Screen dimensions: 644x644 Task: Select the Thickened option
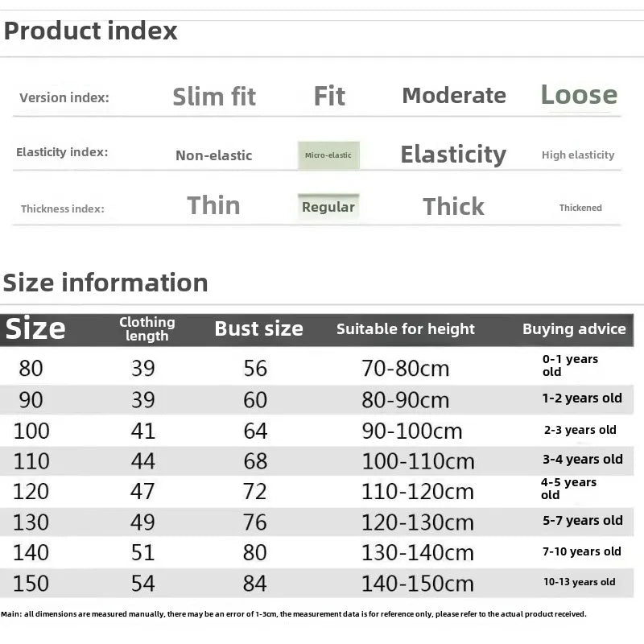point(580,208)
